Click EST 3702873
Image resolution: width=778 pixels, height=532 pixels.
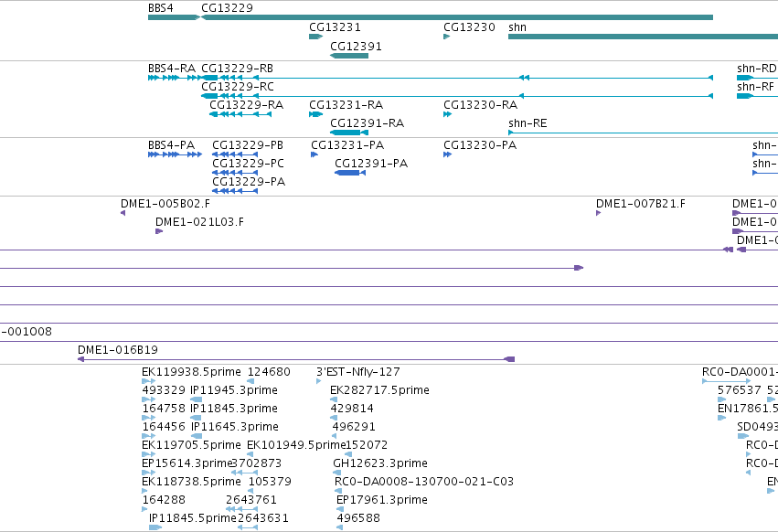click(243, 473)
